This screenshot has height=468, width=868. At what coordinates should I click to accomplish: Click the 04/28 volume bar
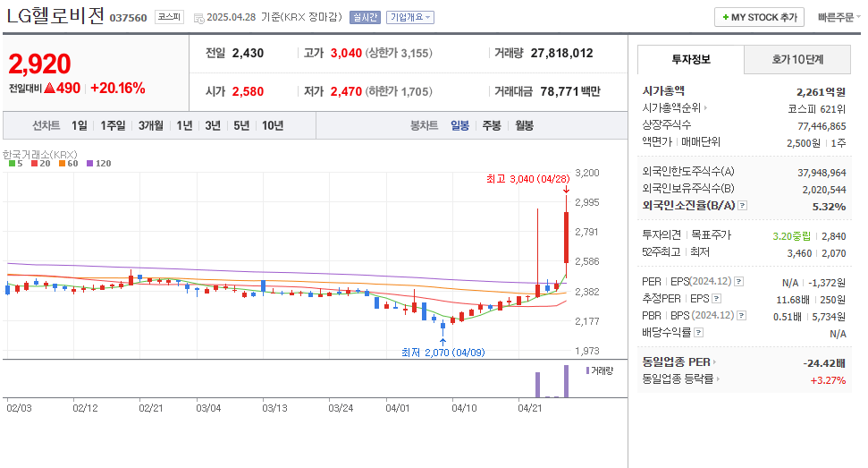(567, 381)
